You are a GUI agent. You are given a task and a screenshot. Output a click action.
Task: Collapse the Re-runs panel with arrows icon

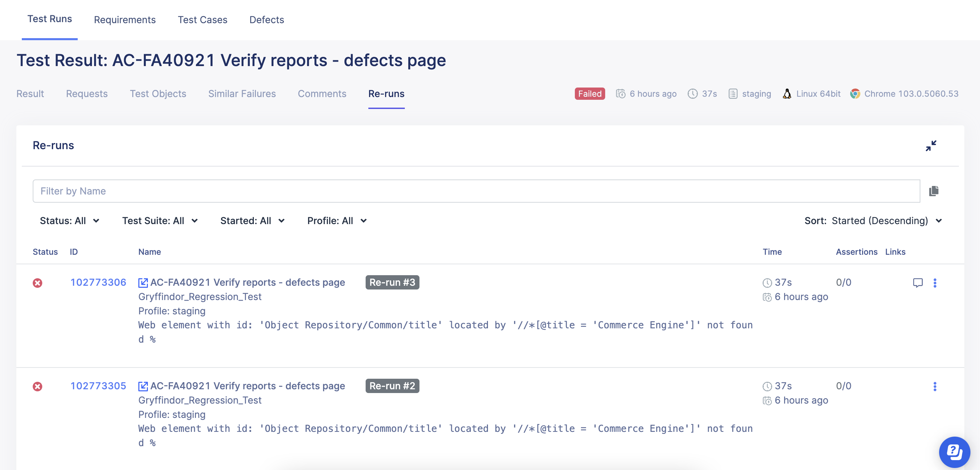coord(931,146)
